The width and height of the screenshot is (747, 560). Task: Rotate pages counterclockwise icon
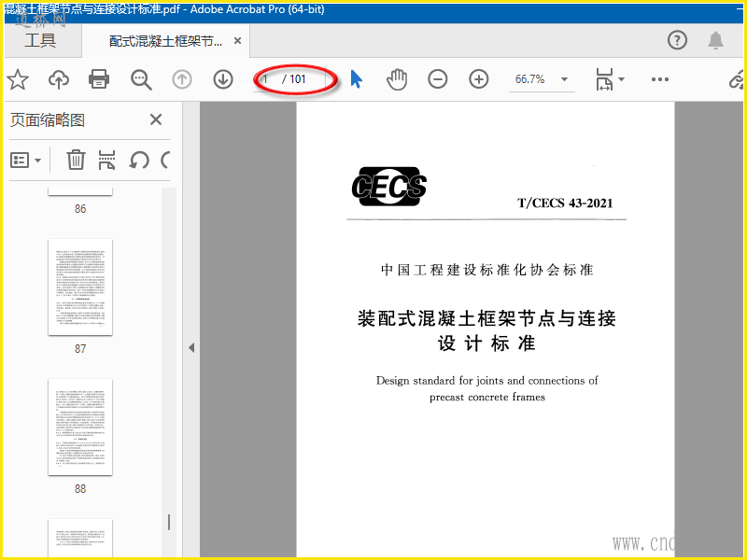point(139,160)
